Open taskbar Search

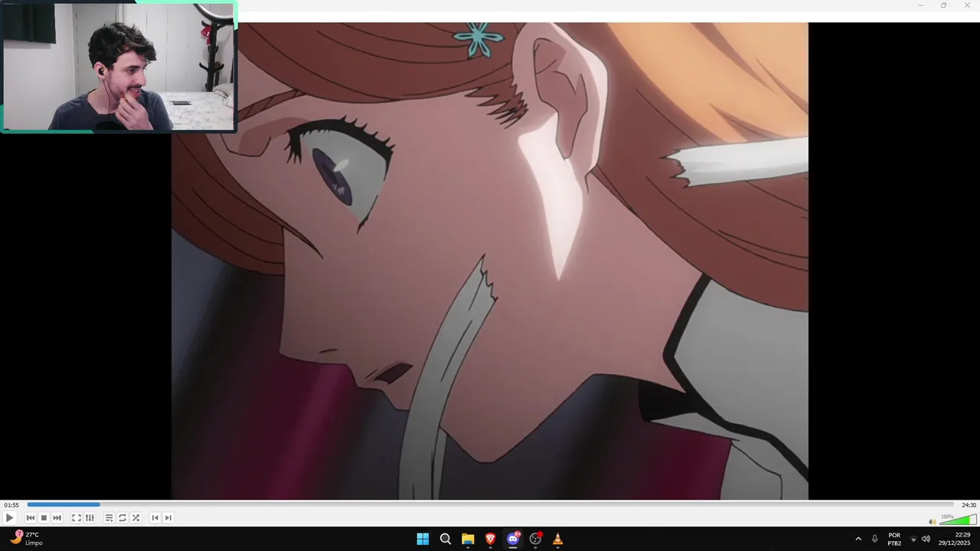445,539
